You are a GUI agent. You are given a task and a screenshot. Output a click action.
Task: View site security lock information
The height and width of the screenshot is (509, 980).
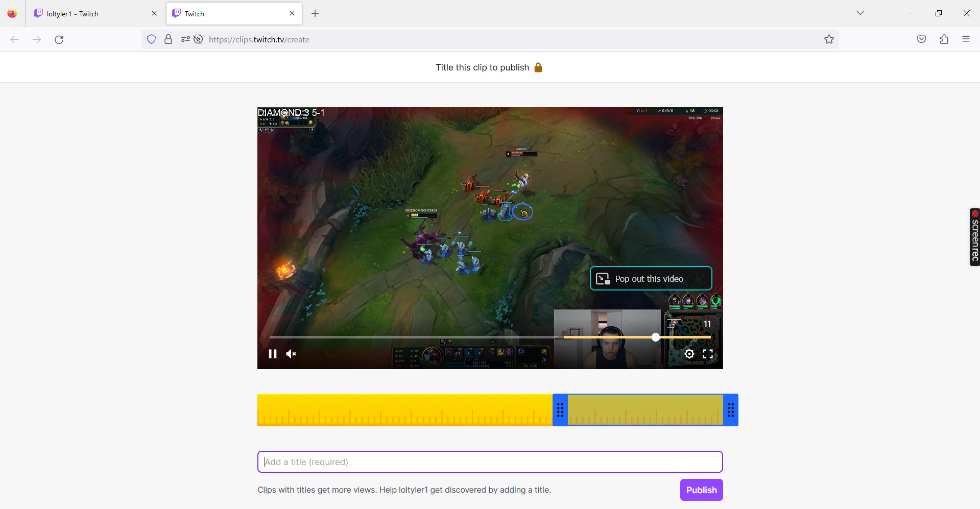(x=168, y=39)
